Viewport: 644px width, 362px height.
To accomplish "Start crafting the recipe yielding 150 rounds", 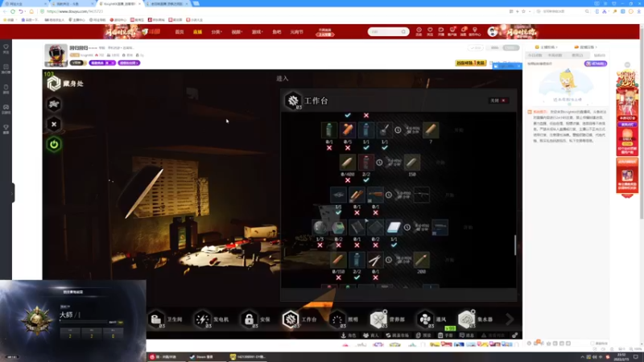I will 440,162.
